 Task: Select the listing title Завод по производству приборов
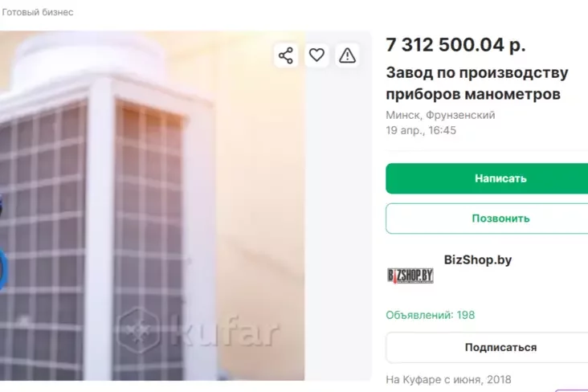477,84
